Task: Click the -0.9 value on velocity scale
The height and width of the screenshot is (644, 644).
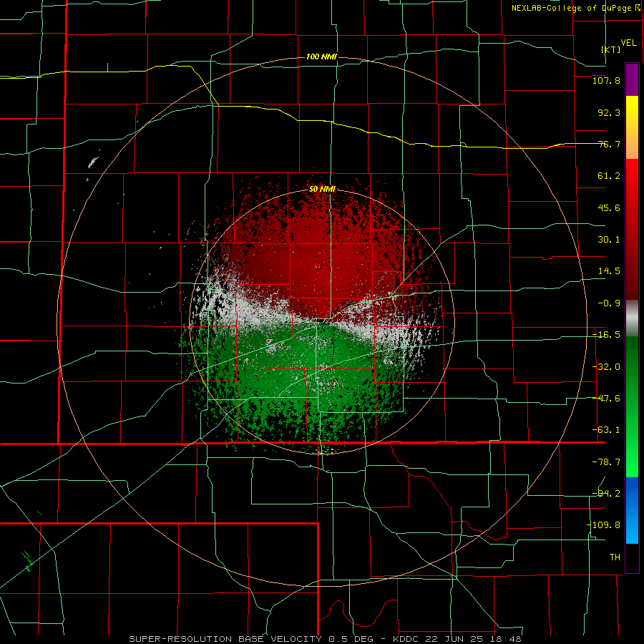Action: [x=609, y=303]
